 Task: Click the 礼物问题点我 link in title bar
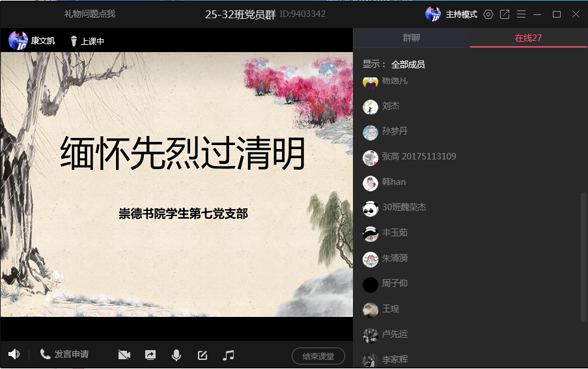[x=89, y=14]
